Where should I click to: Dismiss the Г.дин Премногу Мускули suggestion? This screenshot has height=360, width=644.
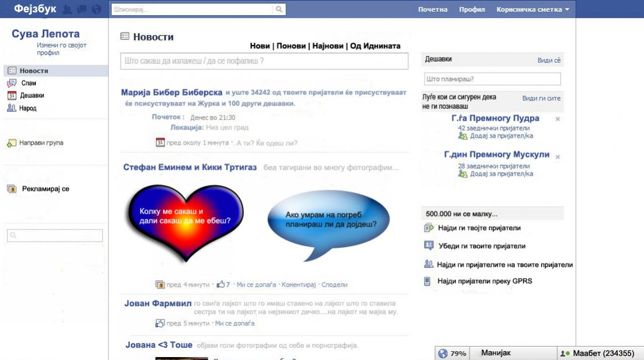click(x=558, y=156)
